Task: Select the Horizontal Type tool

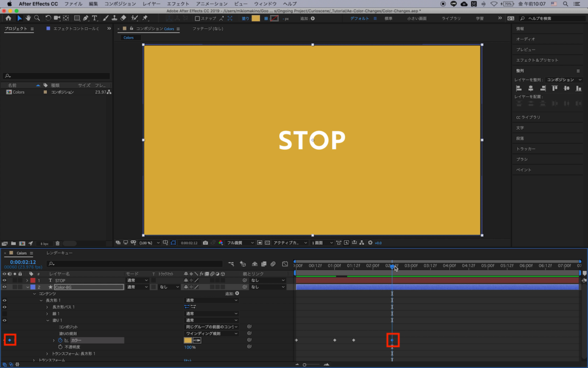Action: [95, 18]
